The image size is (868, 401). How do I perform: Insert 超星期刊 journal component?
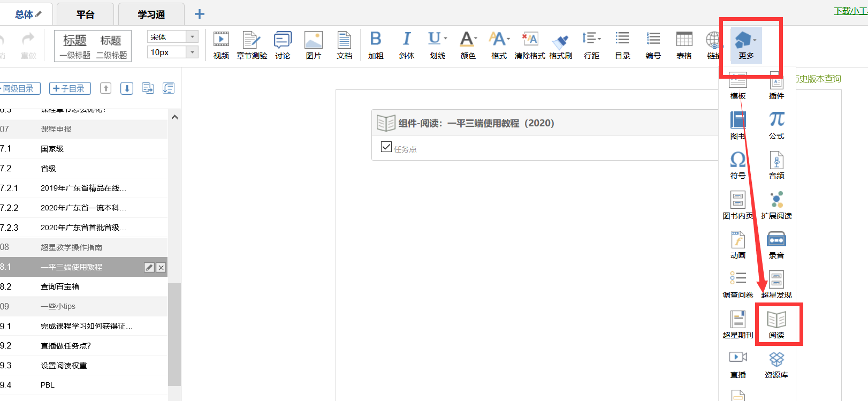coord(738,324)
